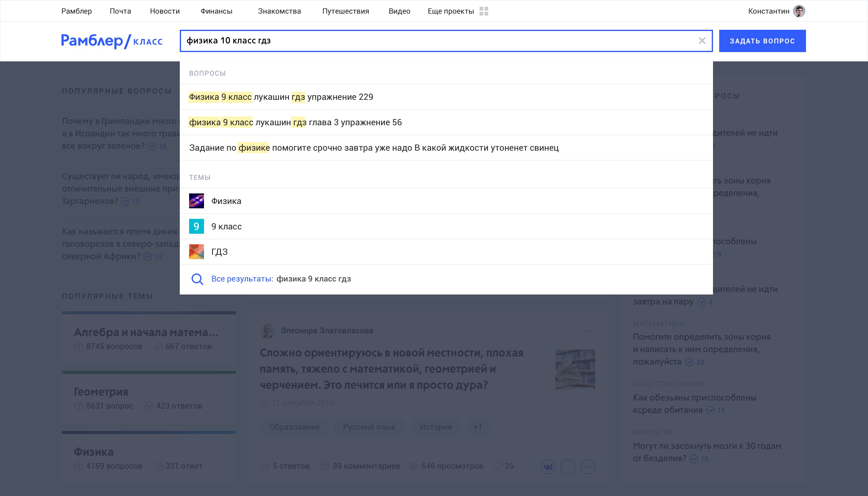868x496 pixels.
Task: Click the 9 класс topic icon
Action: (x=197, y=227)
